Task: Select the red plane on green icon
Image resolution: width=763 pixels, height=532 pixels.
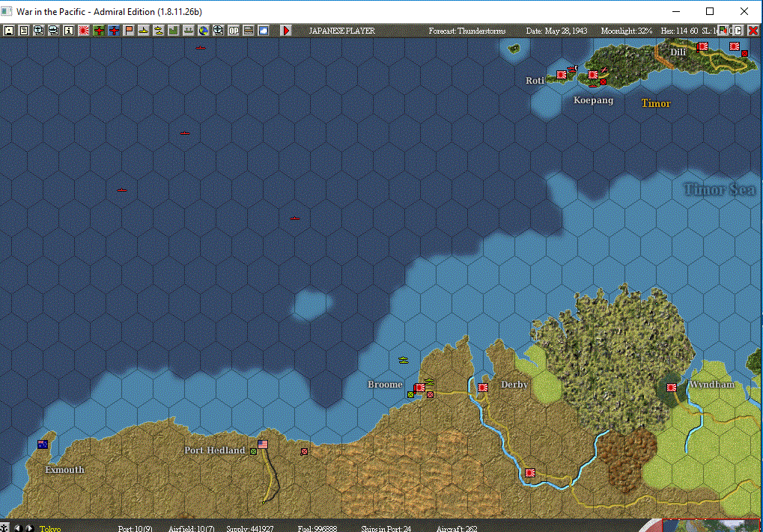Action: coord(99,31)
